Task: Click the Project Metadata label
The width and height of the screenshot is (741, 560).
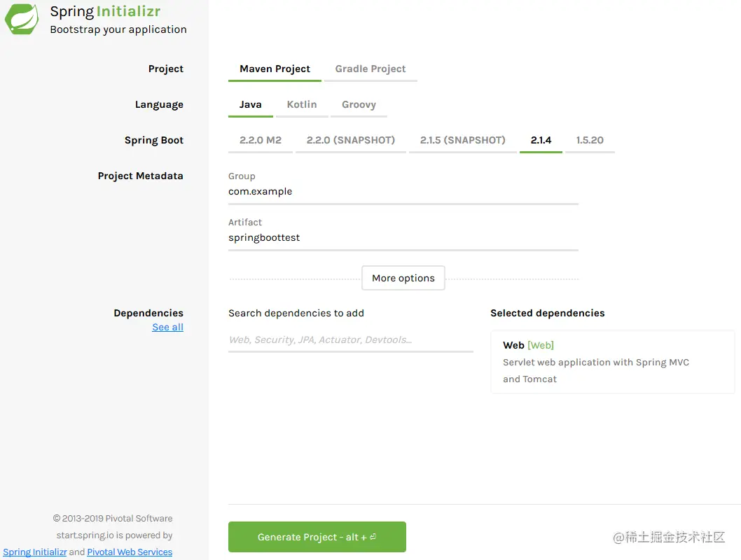Action: (x=140, y=176)
